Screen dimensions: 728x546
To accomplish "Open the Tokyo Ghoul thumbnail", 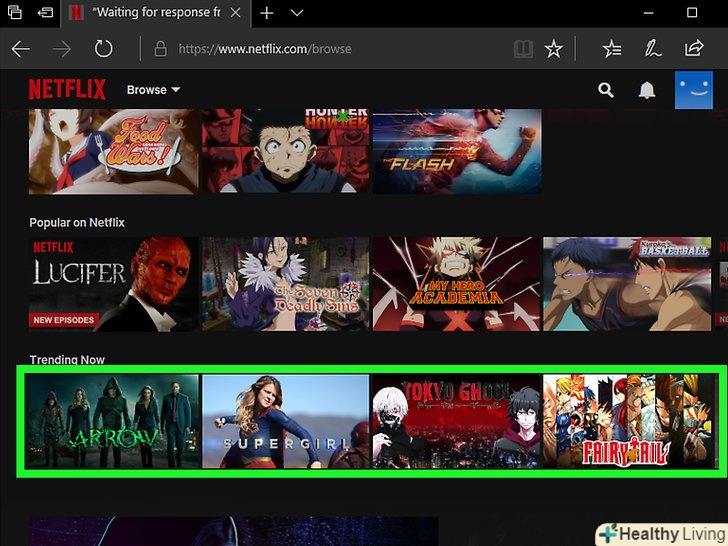I will click(456, 421).
